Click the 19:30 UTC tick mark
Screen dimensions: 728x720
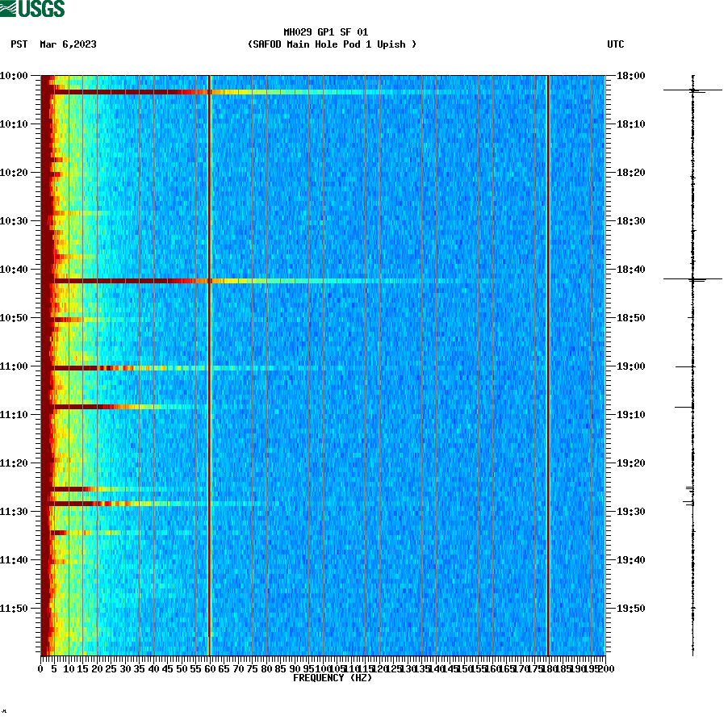click(x=611, y=511)
